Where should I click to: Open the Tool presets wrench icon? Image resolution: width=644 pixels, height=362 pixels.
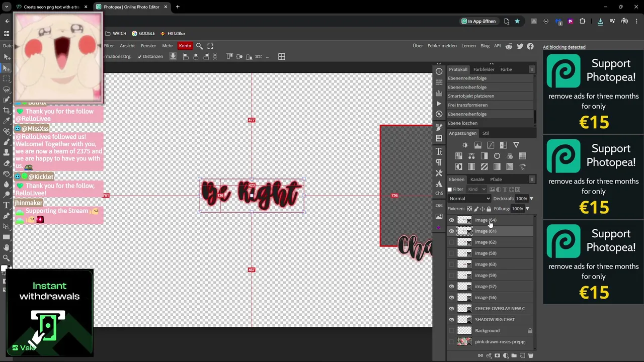point(439,173)
